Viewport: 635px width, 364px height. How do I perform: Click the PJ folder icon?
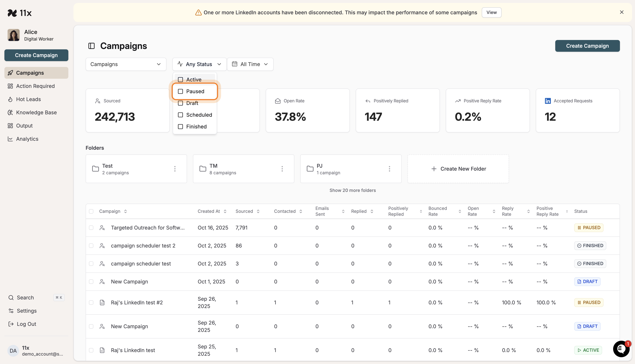point(310,169)
